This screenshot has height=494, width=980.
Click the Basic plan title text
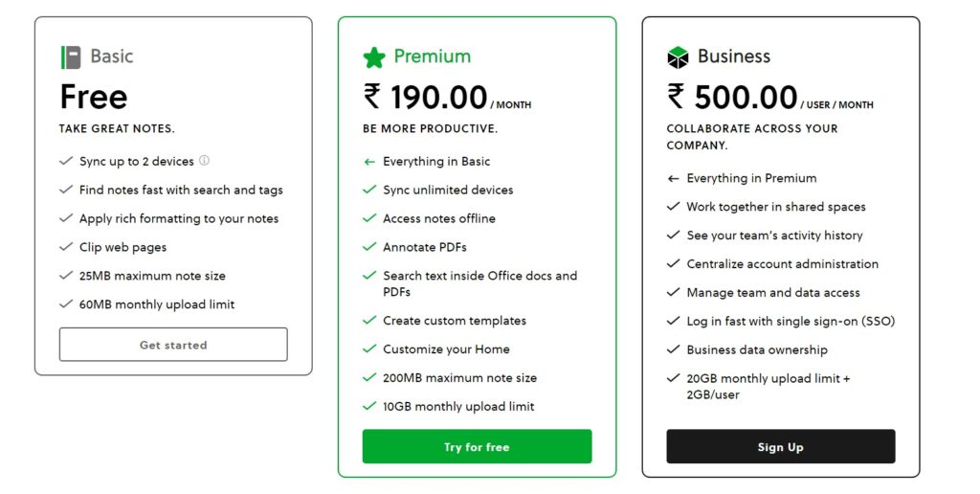(x=112, y=56)
